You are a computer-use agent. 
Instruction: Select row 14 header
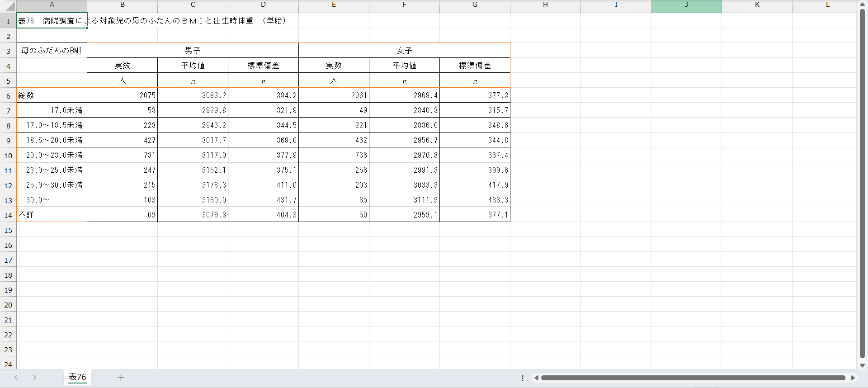[8, 215]
